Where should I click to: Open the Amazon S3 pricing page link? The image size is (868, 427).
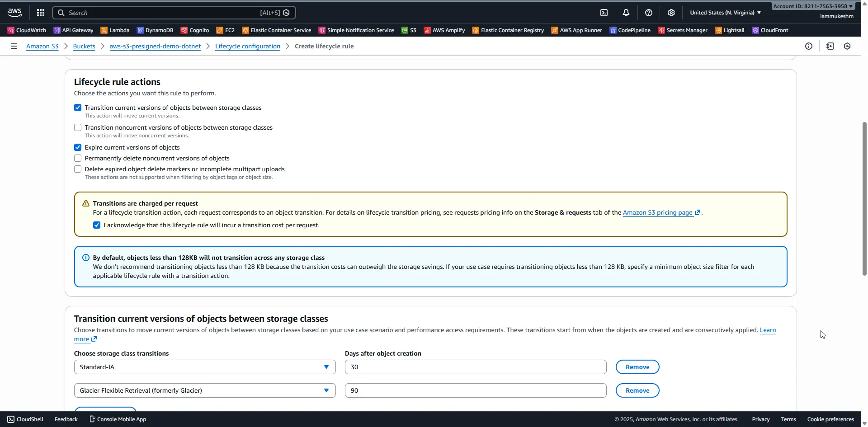pyautogui.click(x=657, y=212)
